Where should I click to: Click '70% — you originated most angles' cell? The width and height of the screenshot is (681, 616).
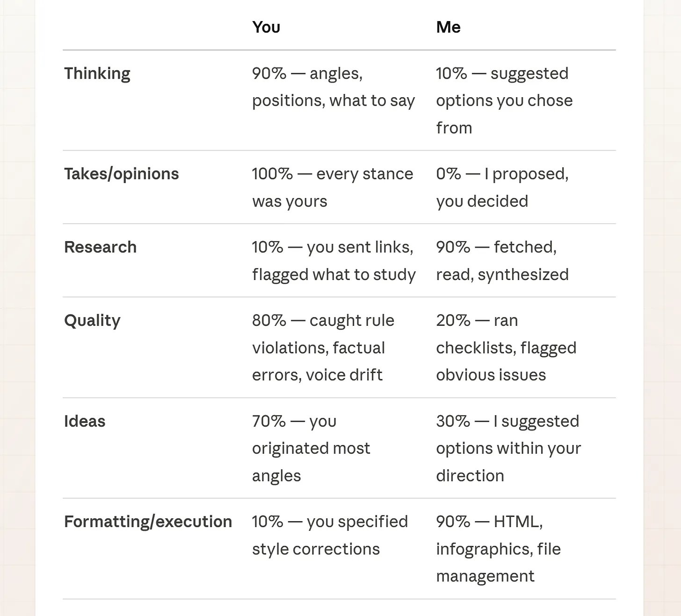click(311, 448)
